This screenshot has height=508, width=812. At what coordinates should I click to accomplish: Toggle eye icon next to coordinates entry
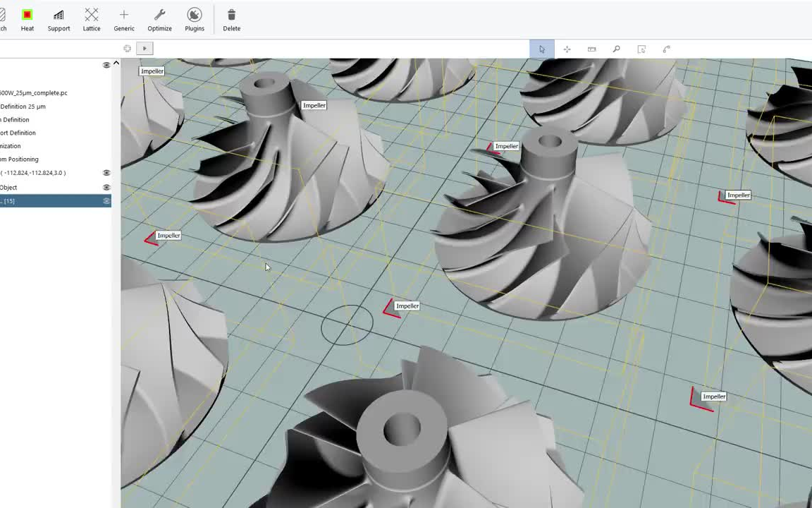point(106,173)
